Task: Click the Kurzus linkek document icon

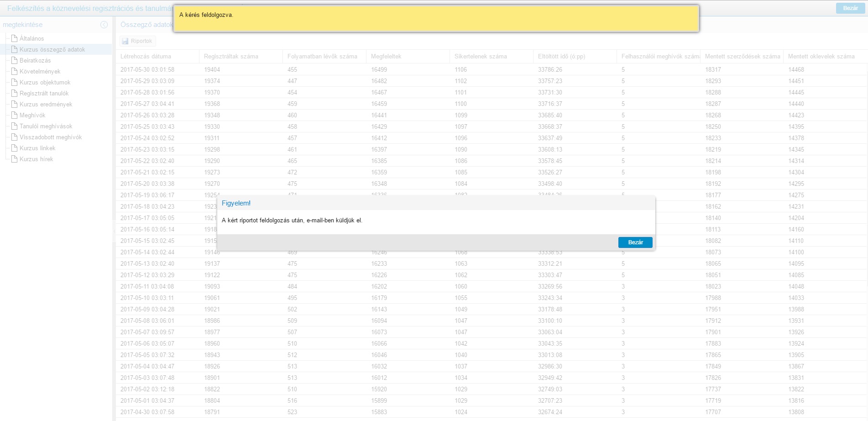Action: 14,148
